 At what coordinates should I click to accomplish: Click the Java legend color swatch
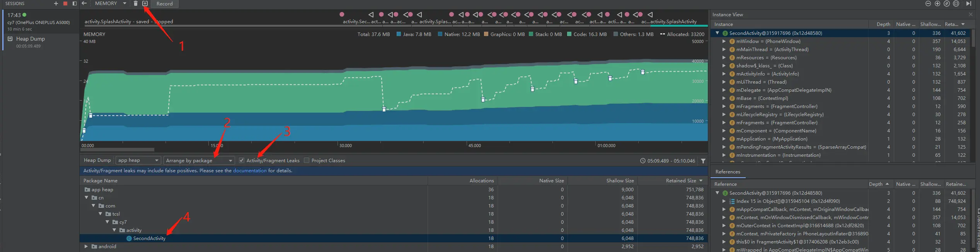coord(399,34)
